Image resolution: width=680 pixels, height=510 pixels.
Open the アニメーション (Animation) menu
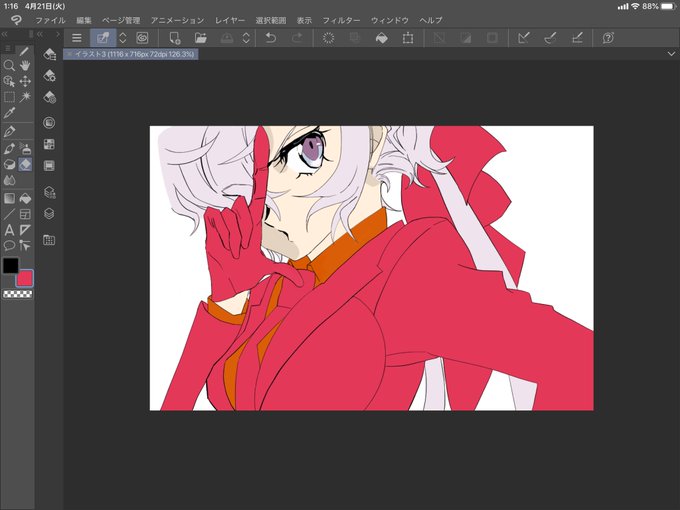click(177, 20)
